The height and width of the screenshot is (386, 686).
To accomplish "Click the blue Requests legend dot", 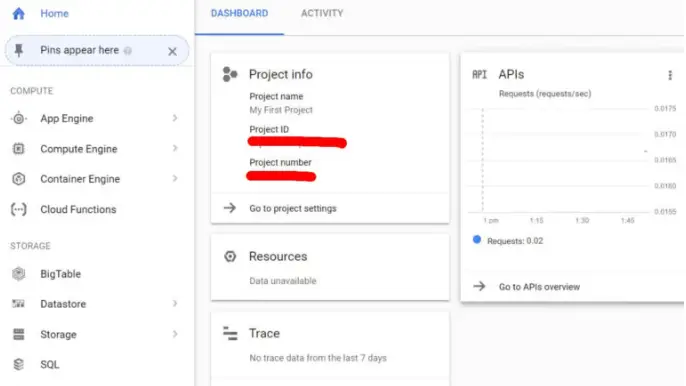I will tap(477, 239).
